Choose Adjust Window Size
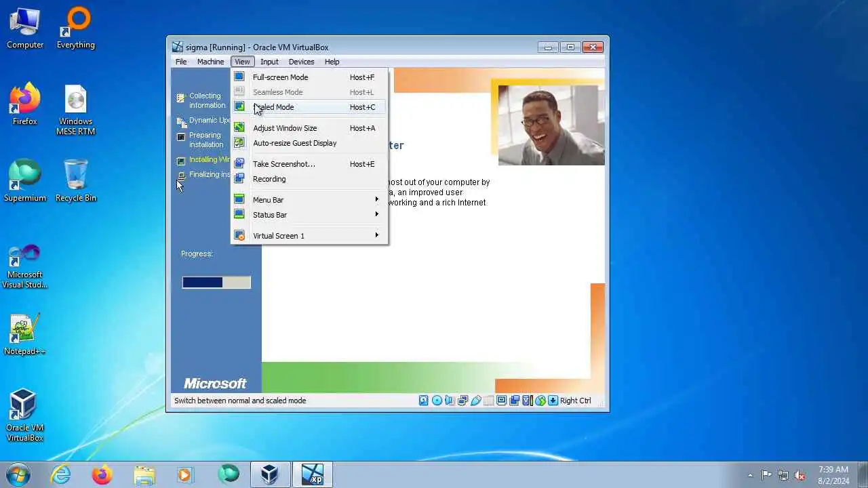 pyautogui.click(x=309, y=128)
